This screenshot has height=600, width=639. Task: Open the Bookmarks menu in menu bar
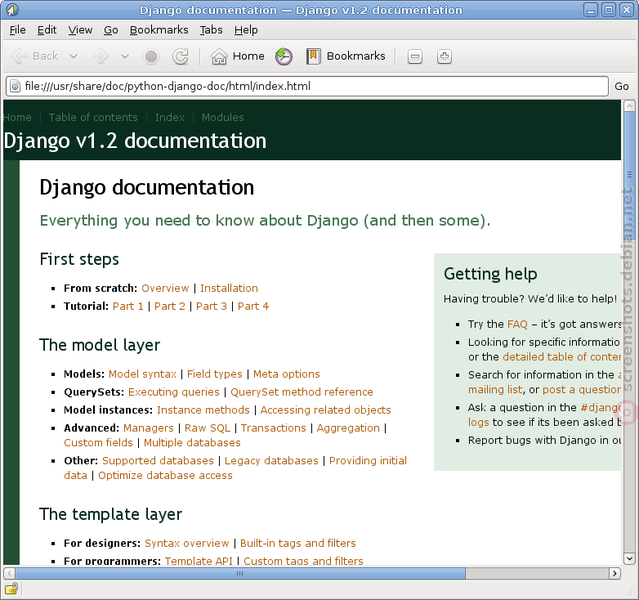tap(159, 30)
